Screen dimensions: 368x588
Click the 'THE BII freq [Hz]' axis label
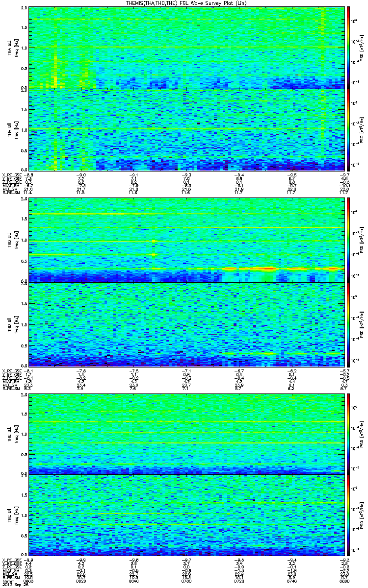tap(12, 514)
